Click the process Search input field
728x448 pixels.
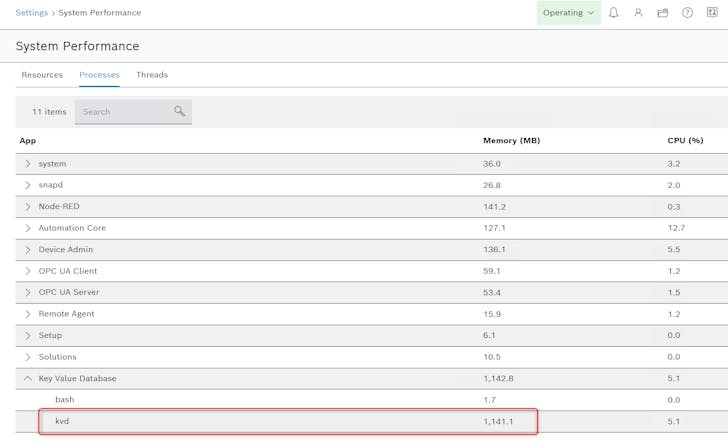coord(122,112)
